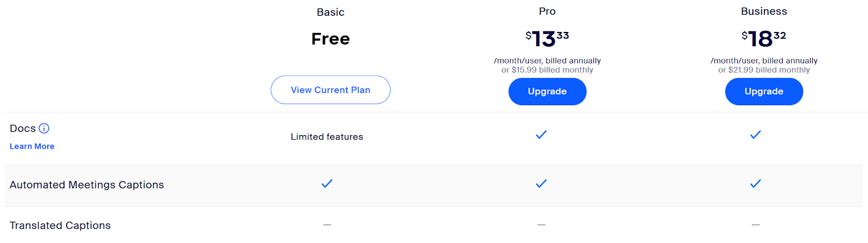This screenshot has width=868, height=243.
Task: Click the Limited features text
Action: (327, 137)
